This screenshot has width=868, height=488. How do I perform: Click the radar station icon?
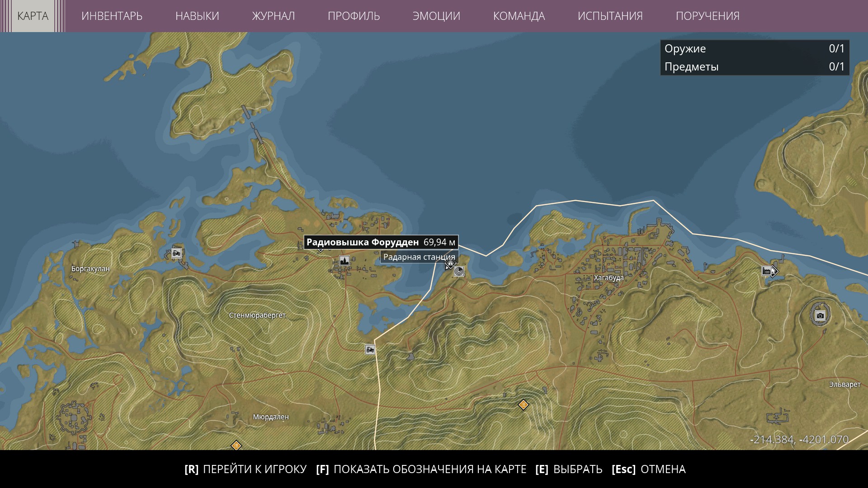pos(459,271)
